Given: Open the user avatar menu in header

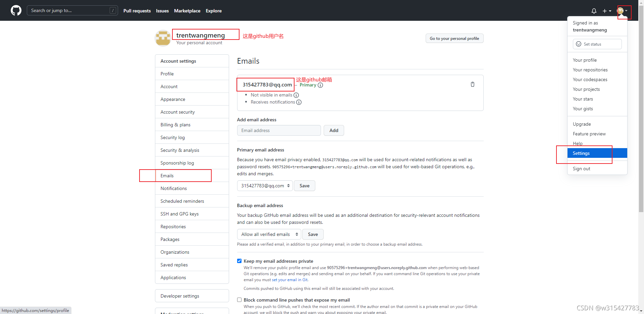Looking at the screenshot, I should pyautogui.click(x=623, y=11).
